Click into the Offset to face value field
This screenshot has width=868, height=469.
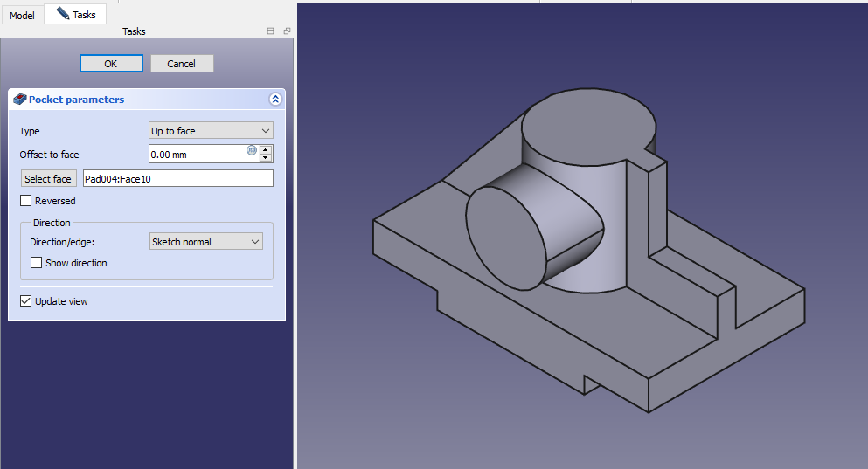pos(197,155)
